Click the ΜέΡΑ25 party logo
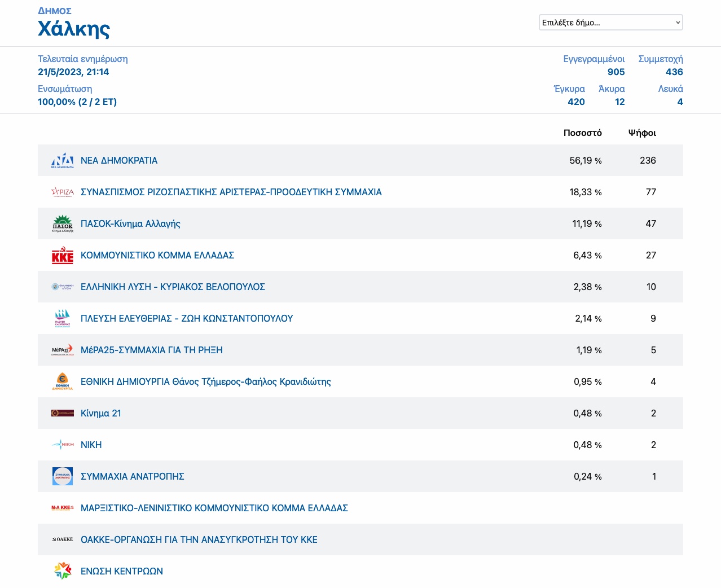721x588 pixels. (63, 350)
